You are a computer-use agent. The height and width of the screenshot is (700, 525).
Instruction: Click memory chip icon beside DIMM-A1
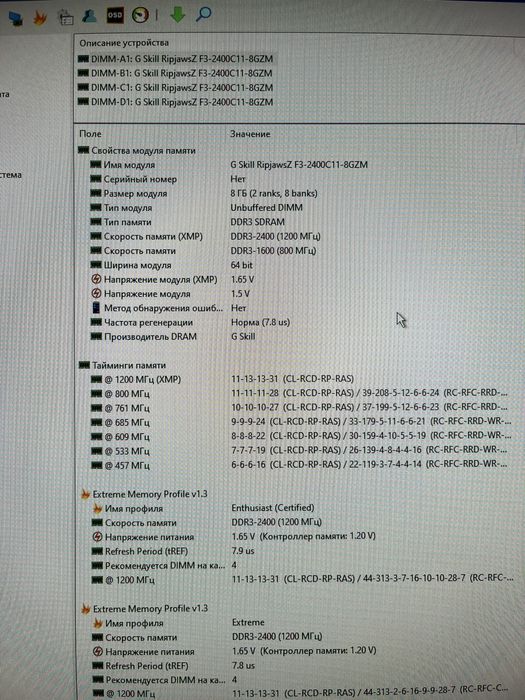point(83,59)
